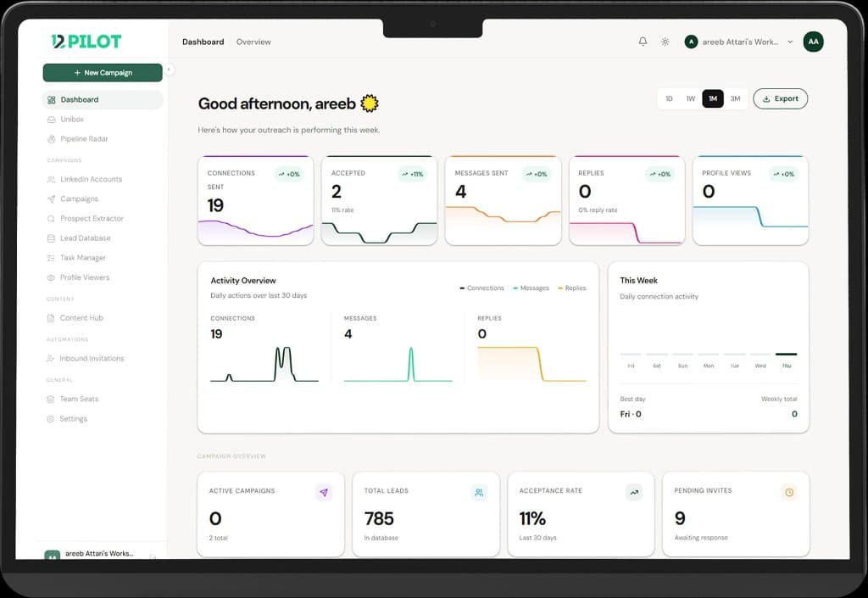Click the '11% rate' text
The width and height of the screenshot is (868, 598).
(342, 210)
